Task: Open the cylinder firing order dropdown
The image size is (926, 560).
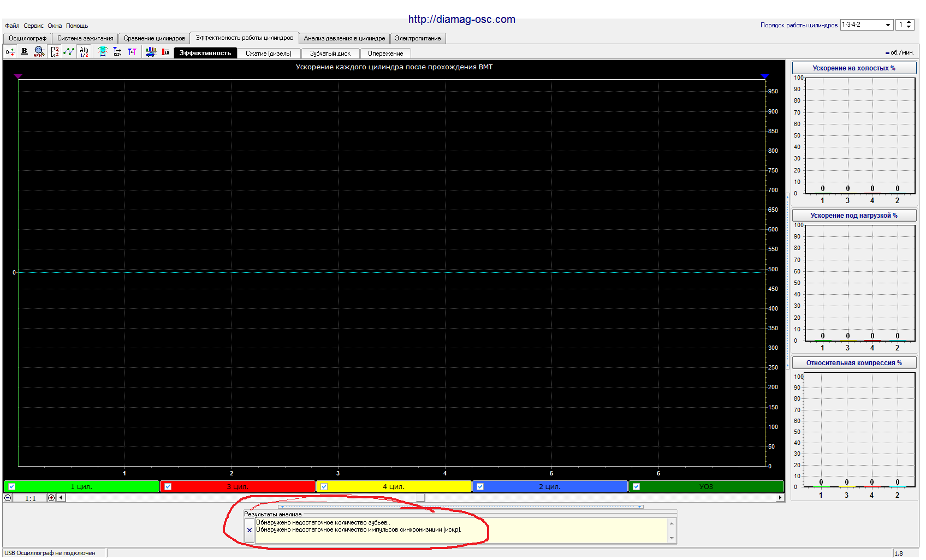Action: pos(888,25)
